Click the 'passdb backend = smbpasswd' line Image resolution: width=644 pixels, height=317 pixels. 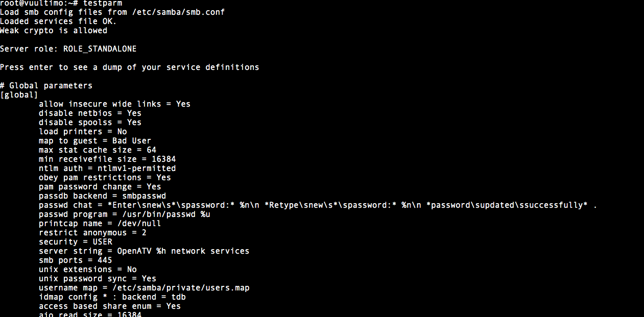[x=102, y=196]
